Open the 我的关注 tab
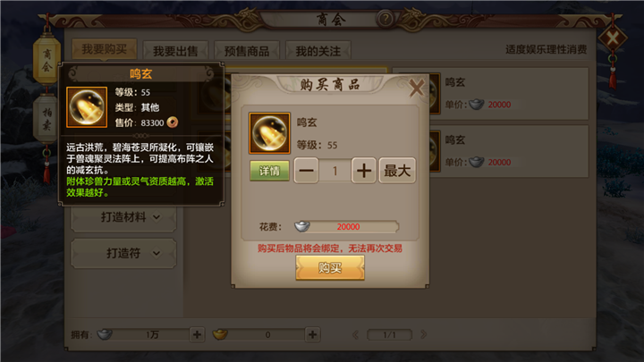The width and height of the screenshot is (644, 362). [318, 51]
